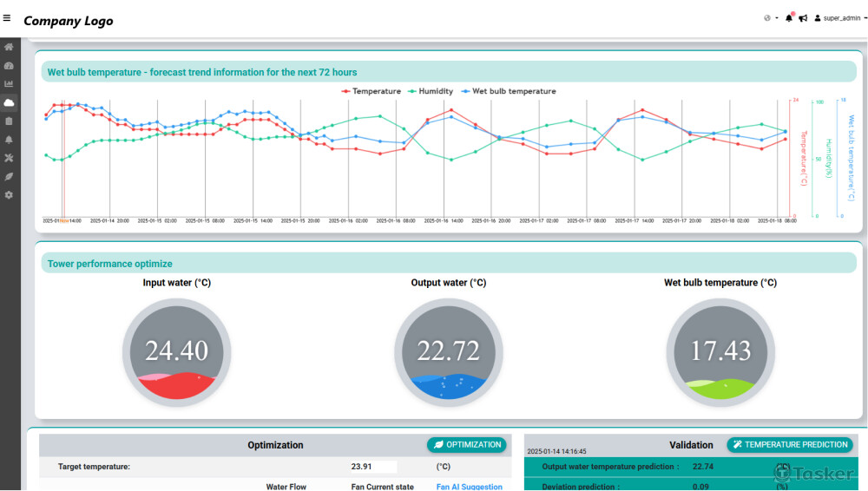Viewport: 868px width, 491px height.
Task: Open the hamburger menu
Action: click(x=7, y=18)
